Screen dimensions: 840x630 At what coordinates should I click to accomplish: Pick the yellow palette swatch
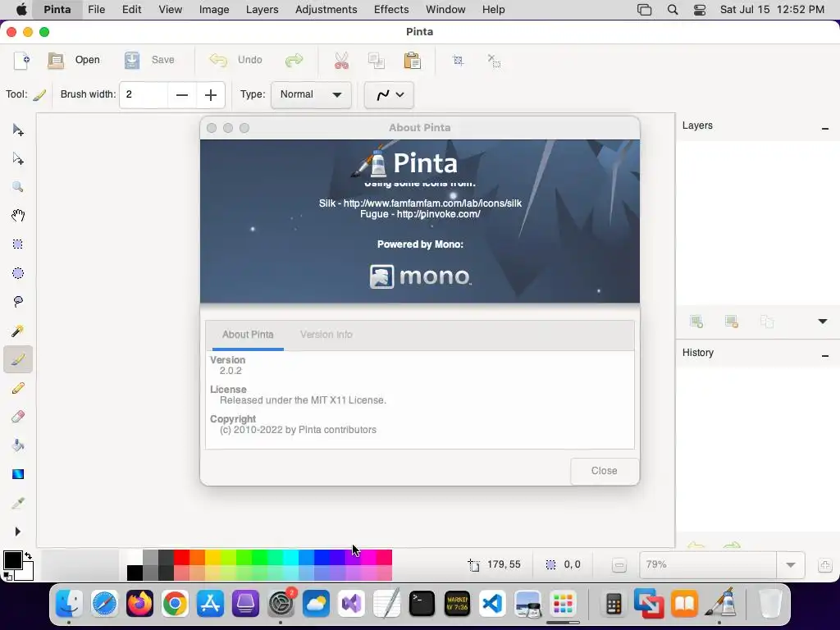coord(212,557)
